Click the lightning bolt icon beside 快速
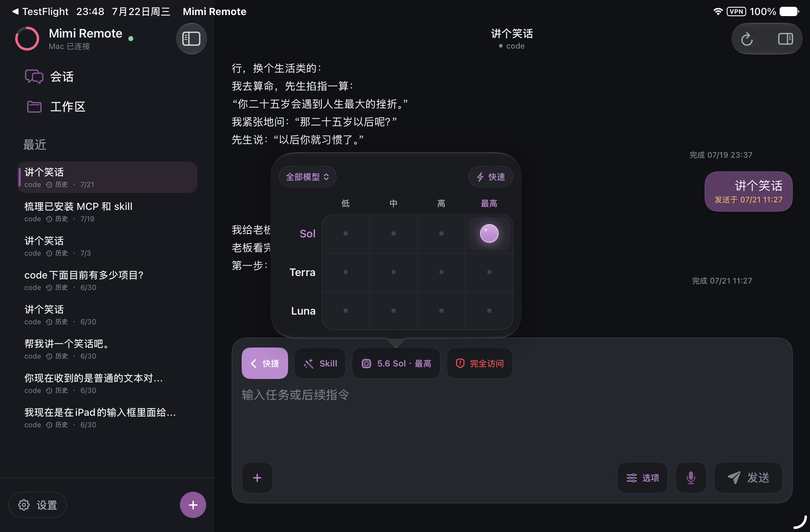810x532 pixels. click(480, 177)
